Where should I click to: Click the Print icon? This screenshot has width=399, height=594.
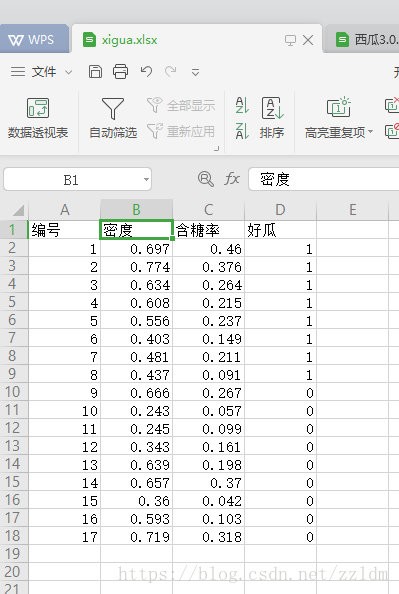coord(120,71)
